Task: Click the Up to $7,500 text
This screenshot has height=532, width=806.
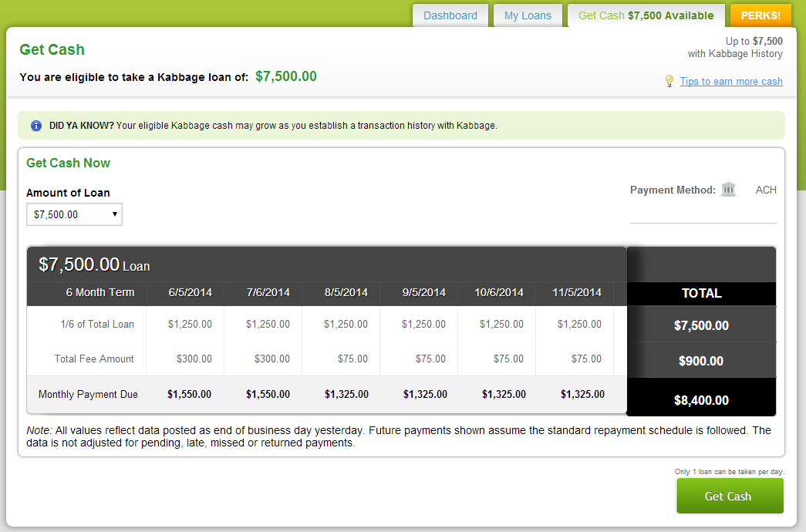Action: 754,41
